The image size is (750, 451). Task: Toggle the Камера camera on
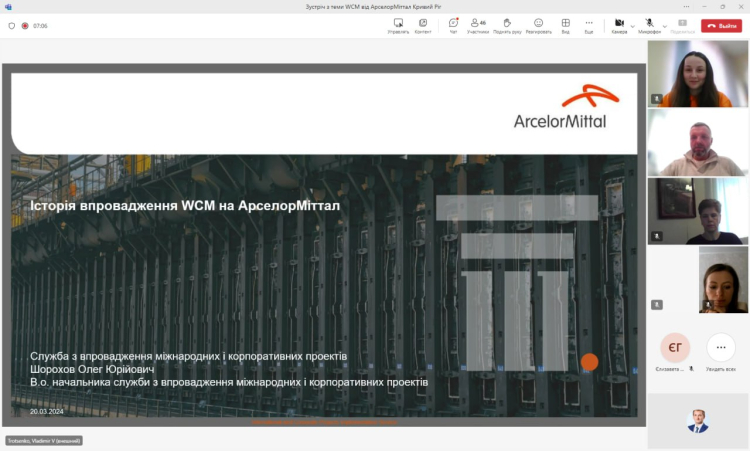point(619,24)
